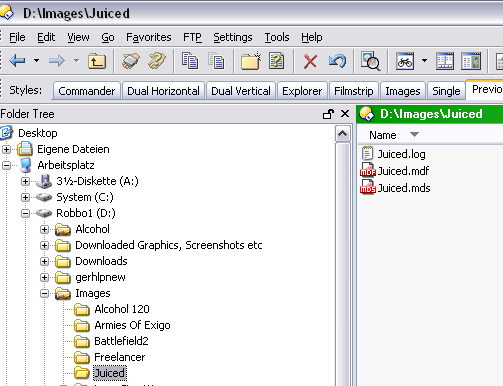Open the Edit menu
The height and width of the screenshot is (386, 503).
[x=46, y=37]
